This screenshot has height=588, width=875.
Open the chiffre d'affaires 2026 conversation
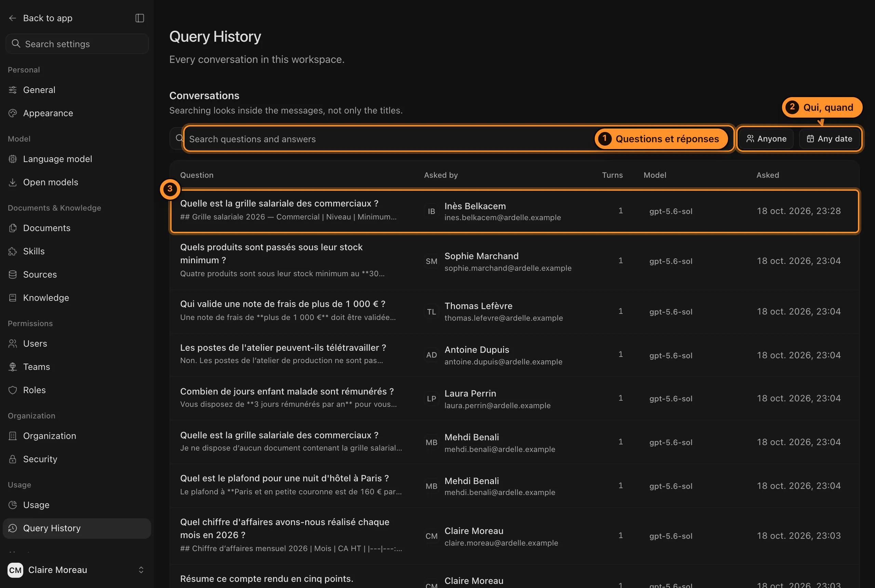coord(514,536)
